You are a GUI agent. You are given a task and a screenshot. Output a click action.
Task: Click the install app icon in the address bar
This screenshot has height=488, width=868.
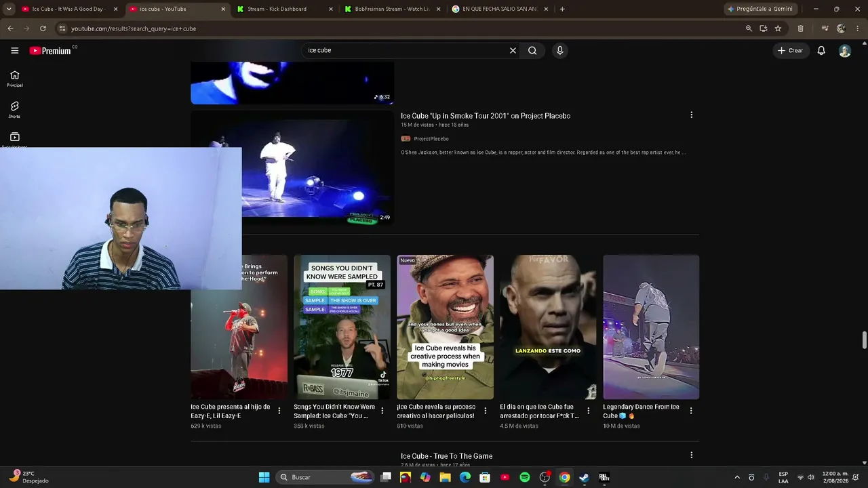[764, 28]
